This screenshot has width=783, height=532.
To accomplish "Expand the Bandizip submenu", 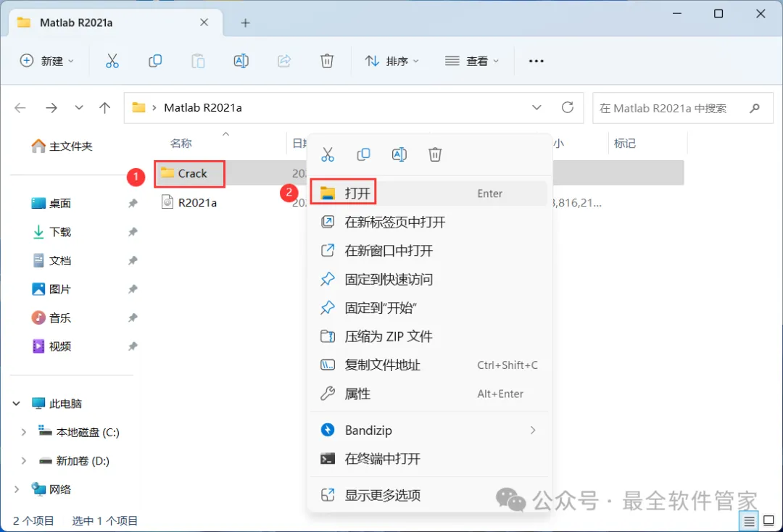I will (533, 431).
